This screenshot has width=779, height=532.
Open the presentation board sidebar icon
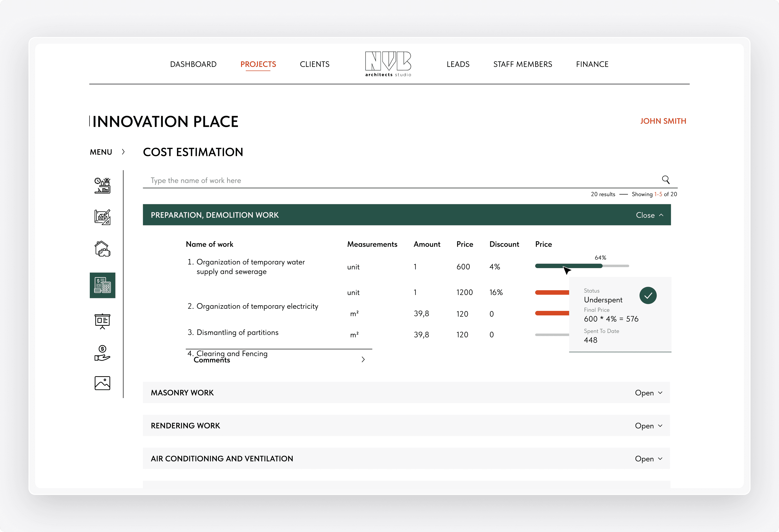[x=102, y=321]
